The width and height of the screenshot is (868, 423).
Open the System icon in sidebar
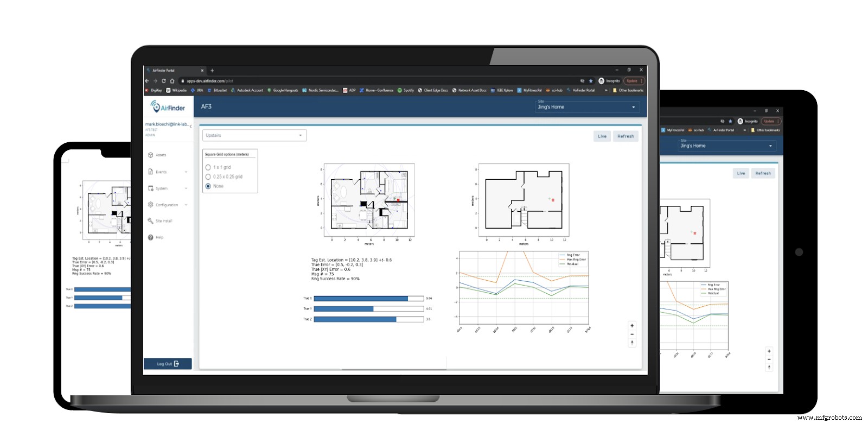pos(151,188)
